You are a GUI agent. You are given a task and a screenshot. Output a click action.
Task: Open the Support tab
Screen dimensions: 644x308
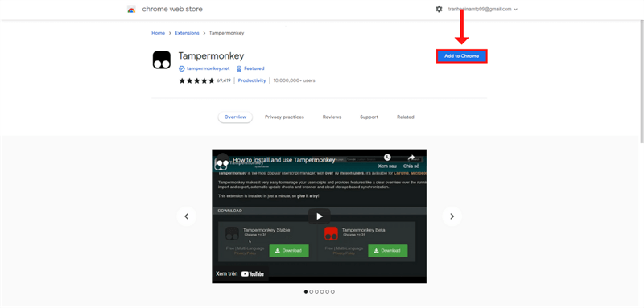tap(369, 117)
